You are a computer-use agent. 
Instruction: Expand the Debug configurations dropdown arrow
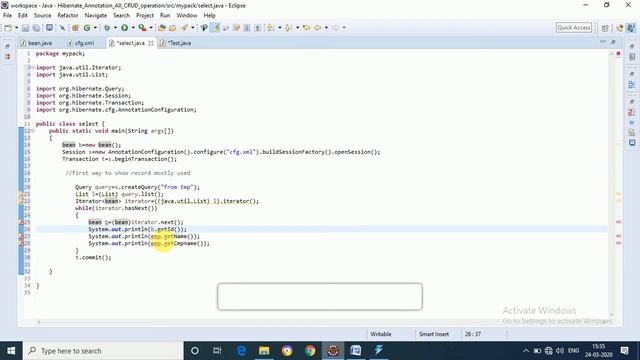[115, 28]
